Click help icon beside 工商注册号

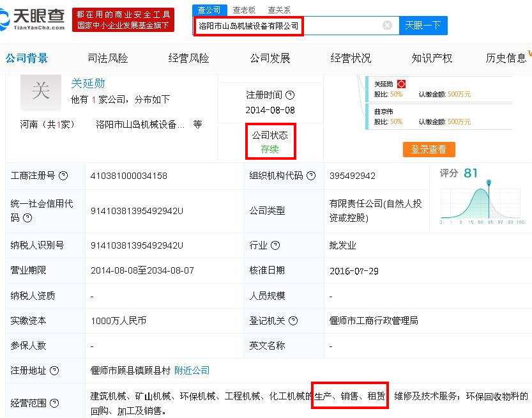[x=63, y=176]
